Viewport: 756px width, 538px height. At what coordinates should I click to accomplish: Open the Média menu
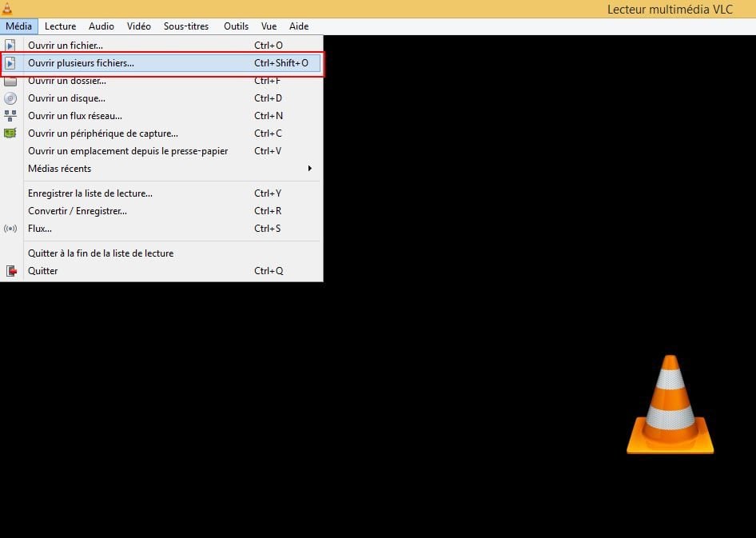tap(19, 26)
